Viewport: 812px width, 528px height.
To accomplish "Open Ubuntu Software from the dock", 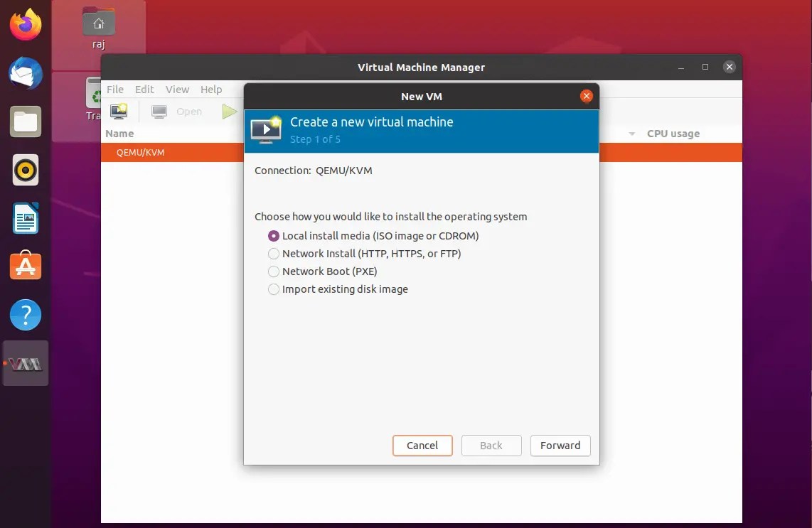I will click(x=25, y=266).
